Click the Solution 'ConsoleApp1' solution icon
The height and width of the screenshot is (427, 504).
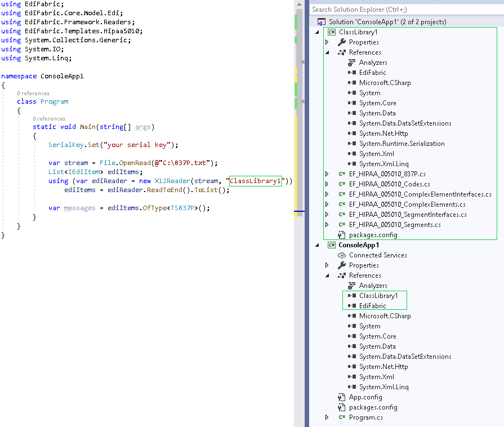(x=321, y=22)
